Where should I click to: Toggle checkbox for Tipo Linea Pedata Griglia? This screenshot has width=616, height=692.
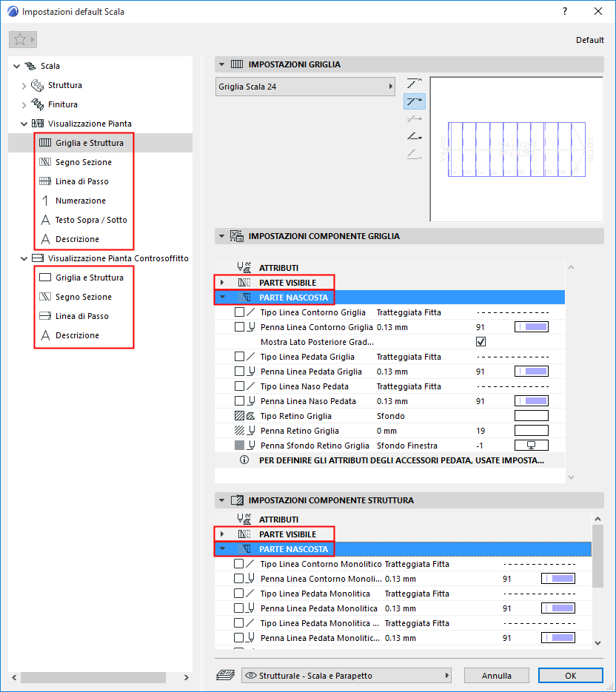pos(239,357)
